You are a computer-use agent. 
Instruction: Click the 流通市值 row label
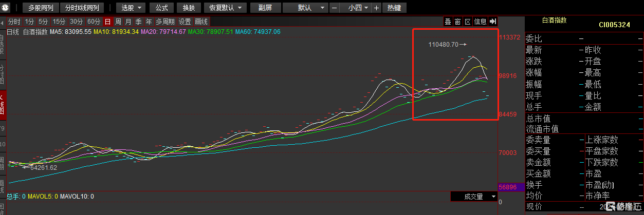tap(542, 129)
